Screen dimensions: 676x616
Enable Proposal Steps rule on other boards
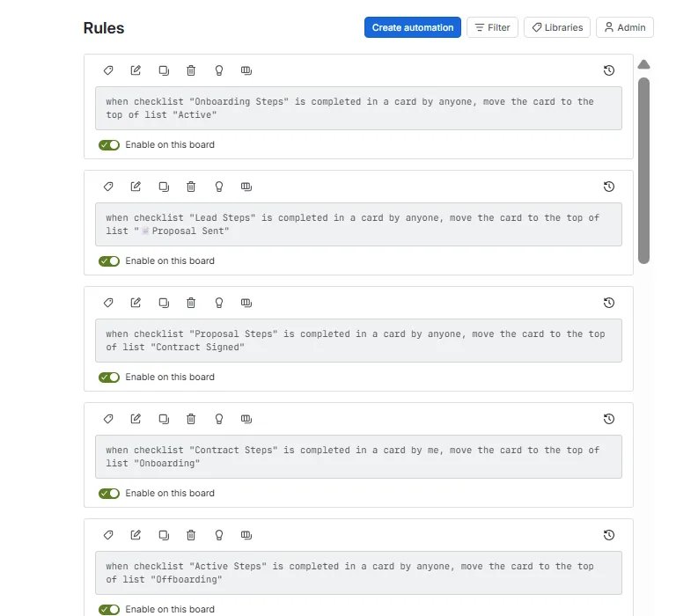click(246, 303)
